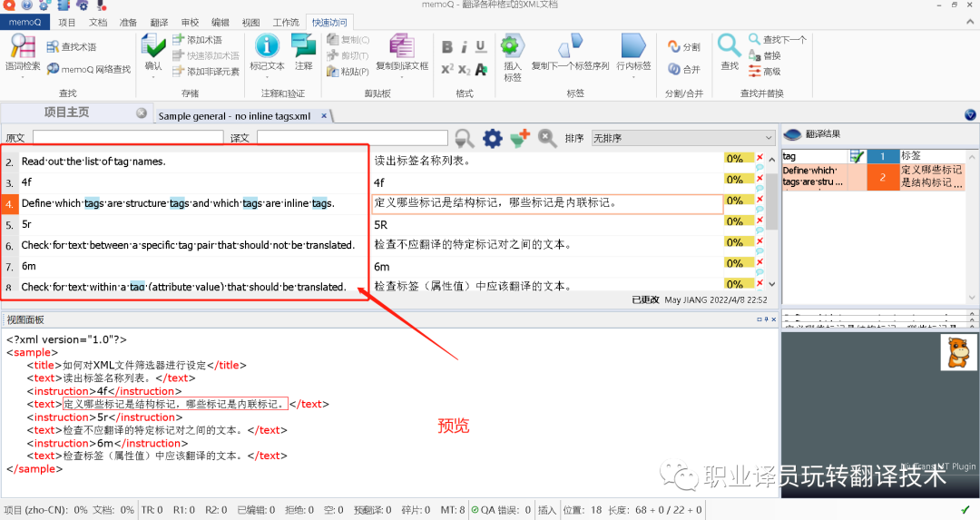
Task: Apply subscript x₂ formatting
Action: click(x=464, y=69)
